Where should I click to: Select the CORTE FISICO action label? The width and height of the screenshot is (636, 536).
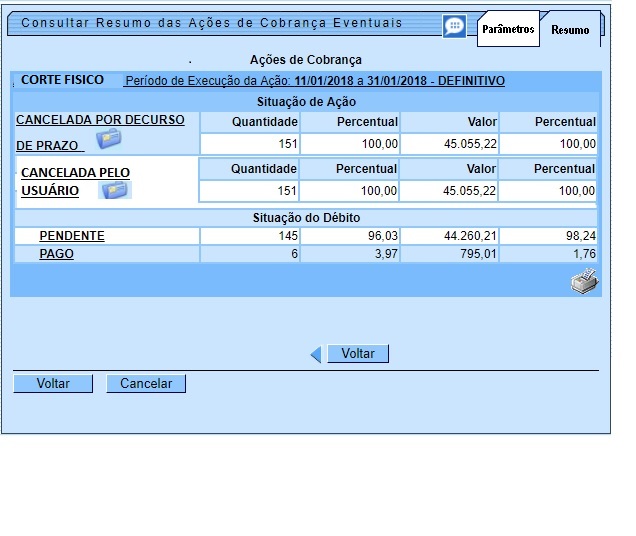coord(62,80)
